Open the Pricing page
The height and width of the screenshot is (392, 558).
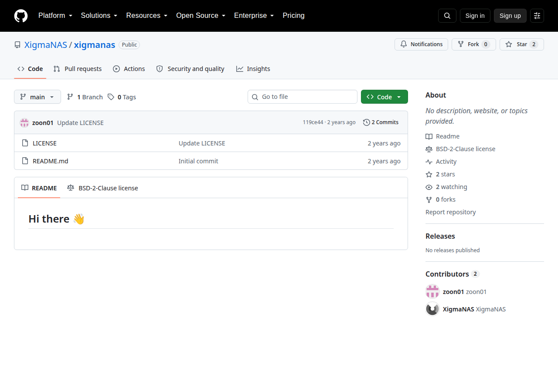click(x=293, y=16)
